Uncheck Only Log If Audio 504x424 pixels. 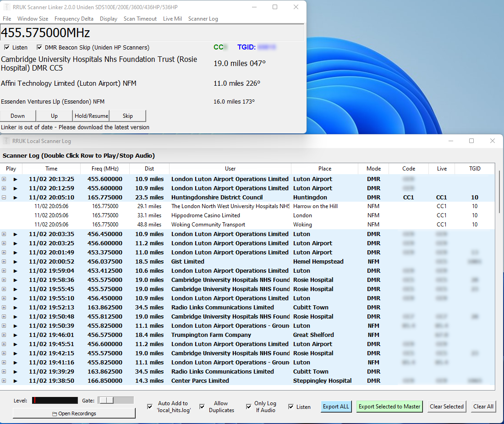pyautogui.click(x=249, y=407)
